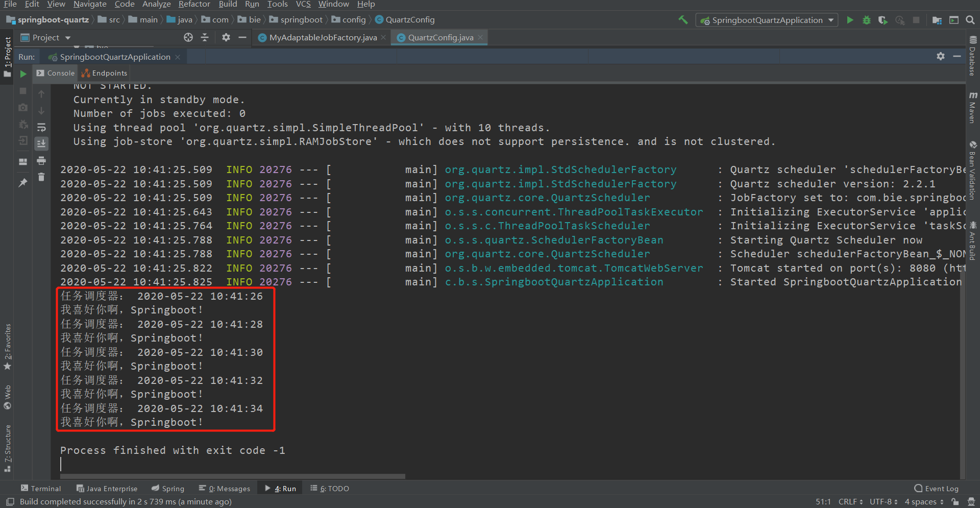This screenshot has width=980, height=508.
Task: Open run configuration dropdown SpringbootQuartzApplication
Action: click(767, 20)
